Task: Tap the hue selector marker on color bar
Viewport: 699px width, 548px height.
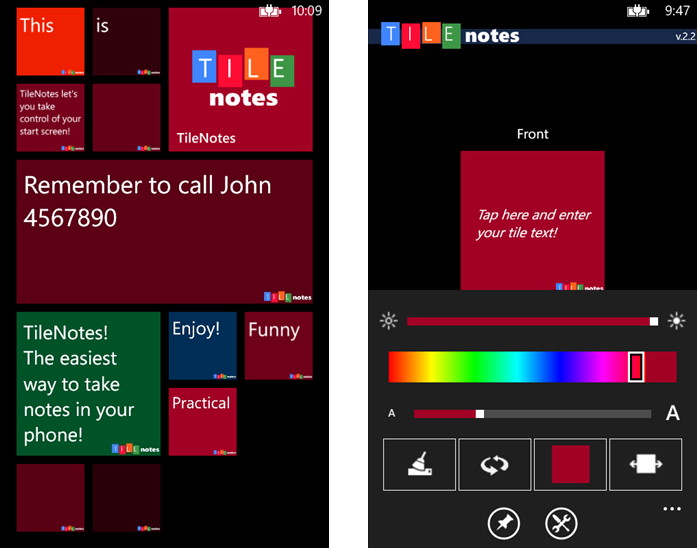Action: tap(636, 367)
